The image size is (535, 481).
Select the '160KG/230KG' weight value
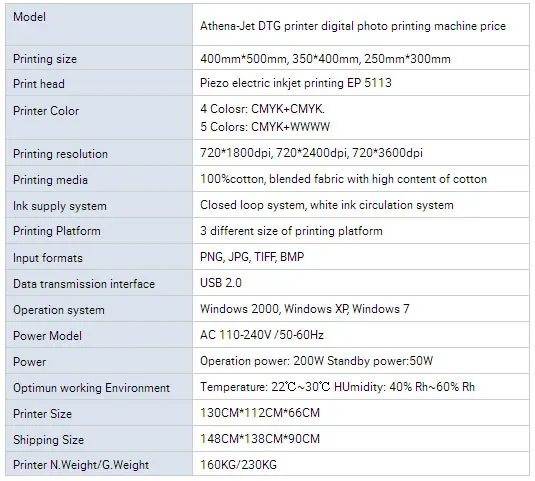[x=238, y=465]
